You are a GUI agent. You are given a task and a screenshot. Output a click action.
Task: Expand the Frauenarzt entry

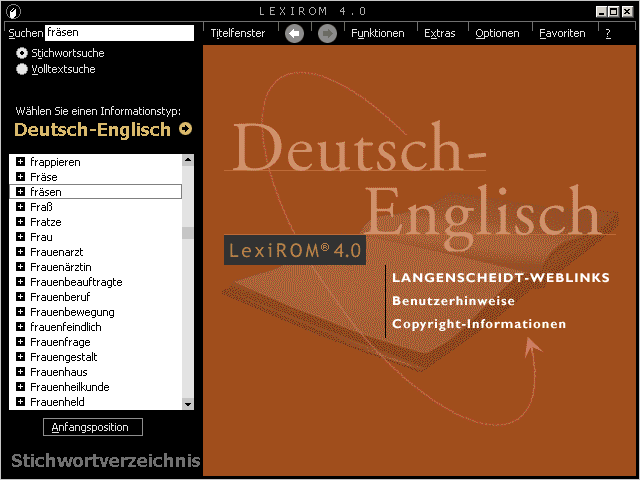click(20, 251)
